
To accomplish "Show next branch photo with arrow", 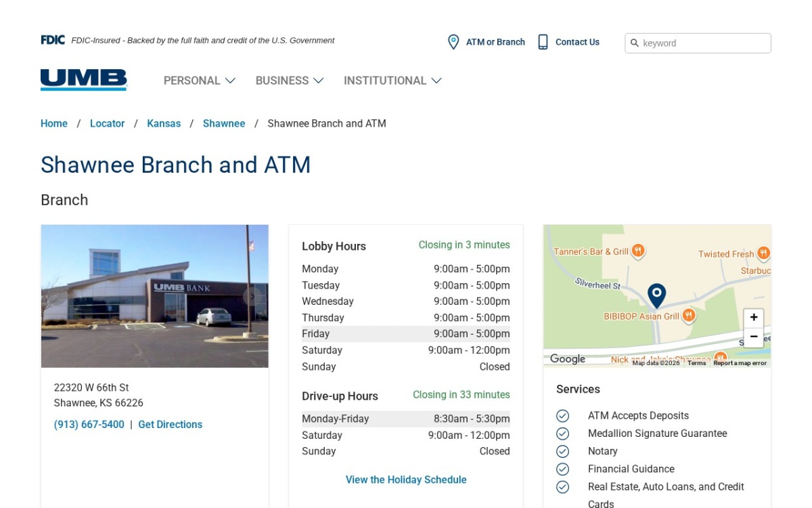I will tap(252, 296).
